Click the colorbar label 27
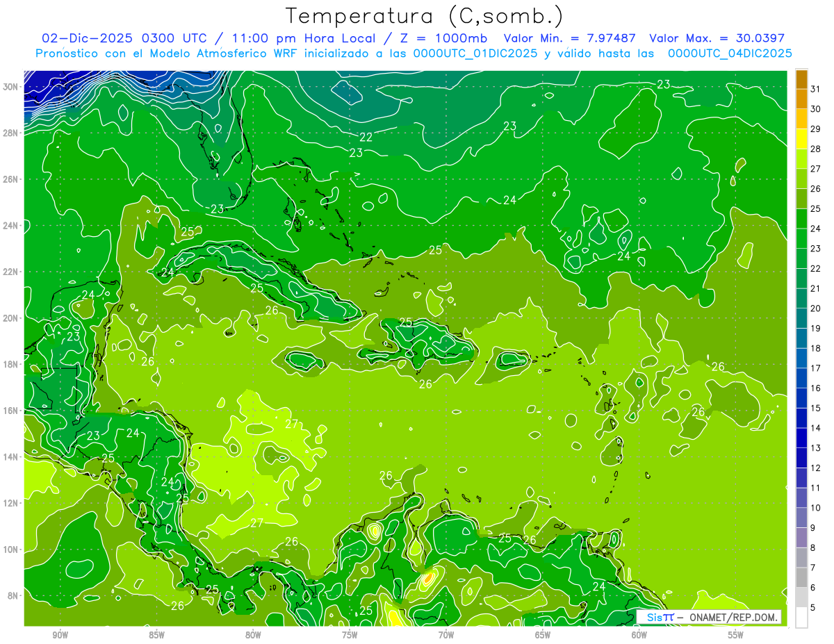 pyautogui.click(x=816, y=169)
